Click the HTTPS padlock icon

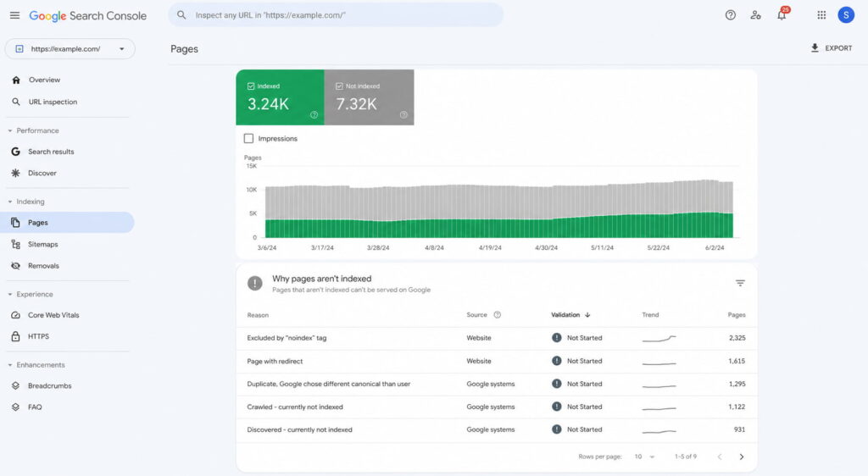pos(15,336)
